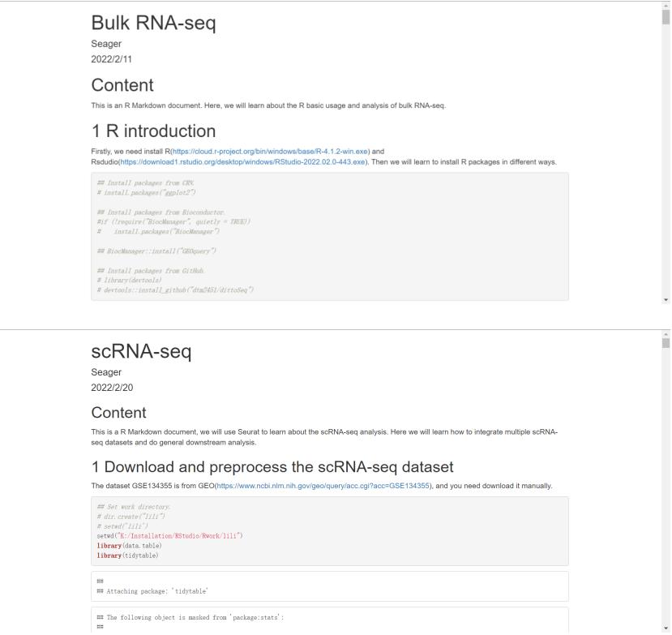Click the devtools install_github code line

[175, 290]
